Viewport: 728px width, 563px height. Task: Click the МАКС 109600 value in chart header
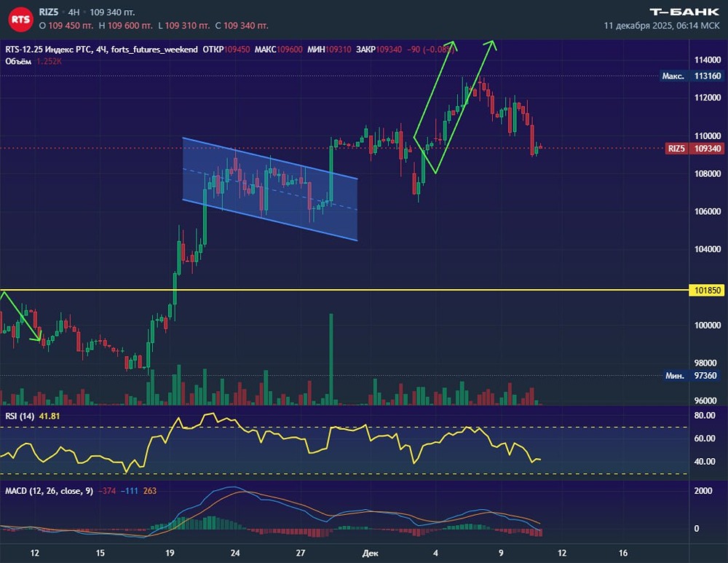[278, 50]
